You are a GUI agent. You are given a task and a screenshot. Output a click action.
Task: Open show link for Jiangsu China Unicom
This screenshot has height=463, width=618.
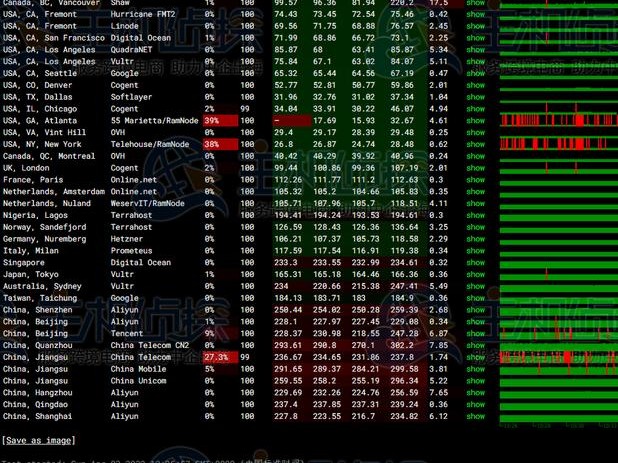(x=476, y=381)
